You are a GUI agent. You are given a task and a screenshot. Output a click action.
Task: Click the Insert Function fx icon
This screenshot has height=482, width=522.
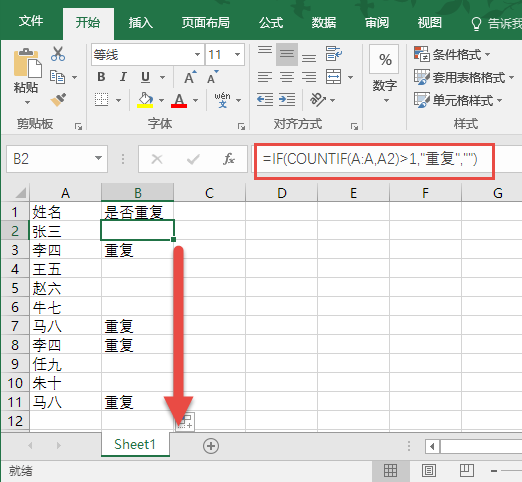point(229,159)
